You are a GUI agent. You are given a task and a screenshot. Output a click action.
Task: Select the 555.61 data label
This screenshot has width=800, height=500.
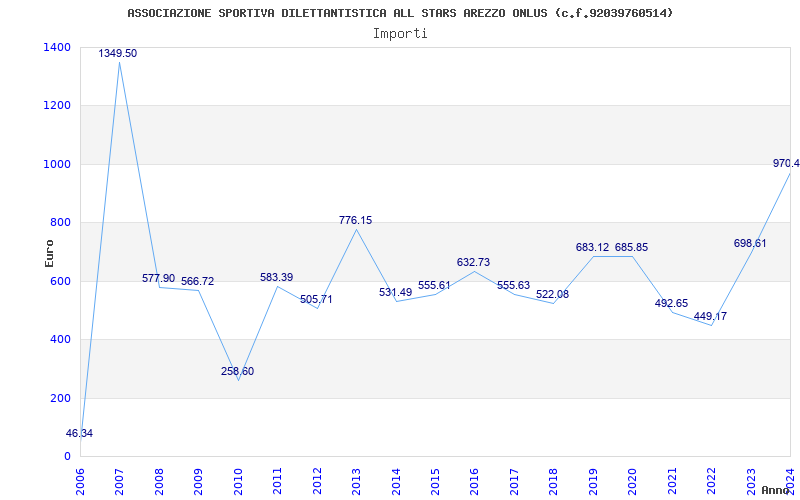434,286
